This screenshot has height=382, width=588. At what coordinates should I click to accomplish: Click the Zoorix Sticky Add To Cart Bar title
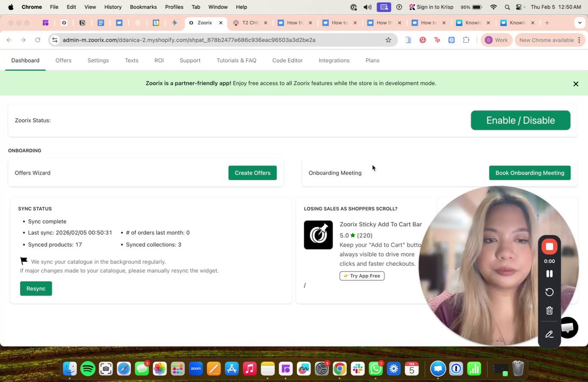coord(381,224)
